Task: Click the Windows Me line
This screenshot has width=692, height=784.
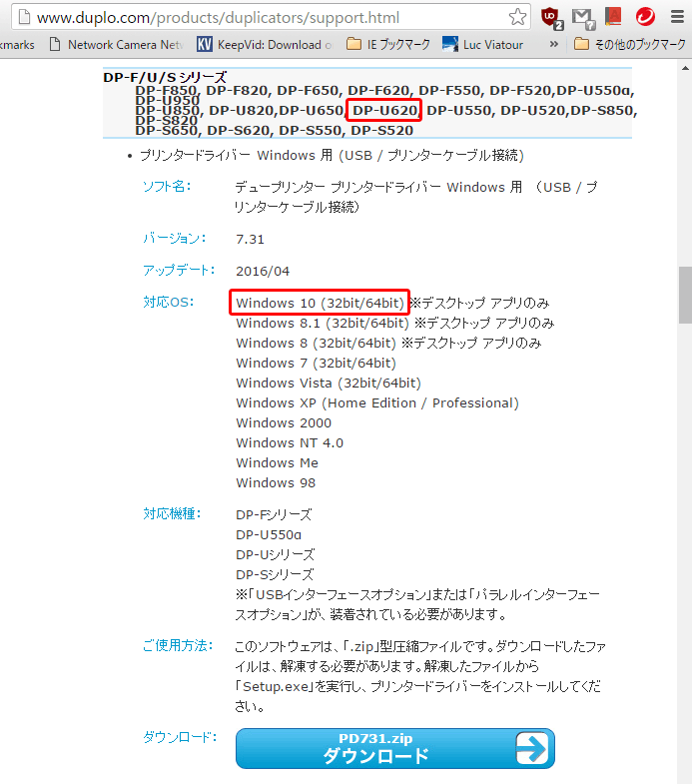Action: (277, 463)
